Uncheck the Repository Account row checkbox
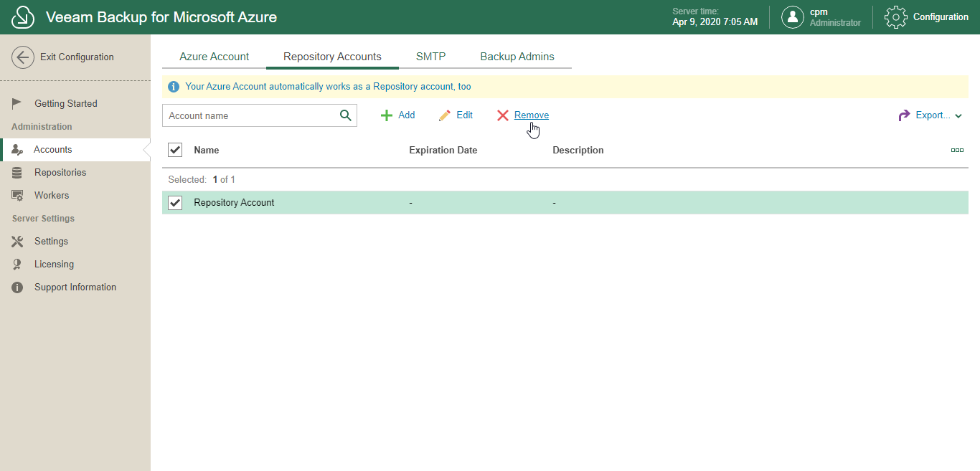This screenshot has height=471, width=980. pos(175,203)
